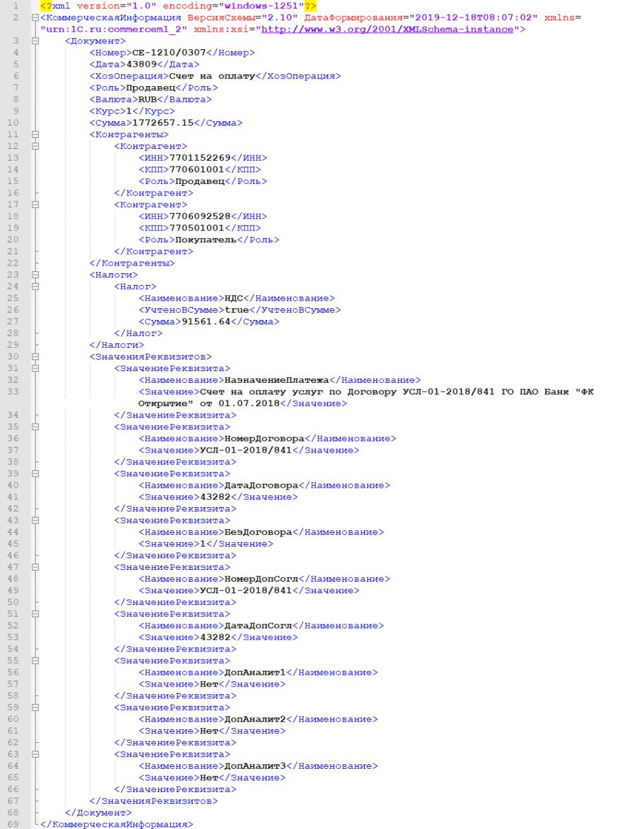Collapse the ЗначениеРеквизита fold on line 47

click(x=35, y=567)
